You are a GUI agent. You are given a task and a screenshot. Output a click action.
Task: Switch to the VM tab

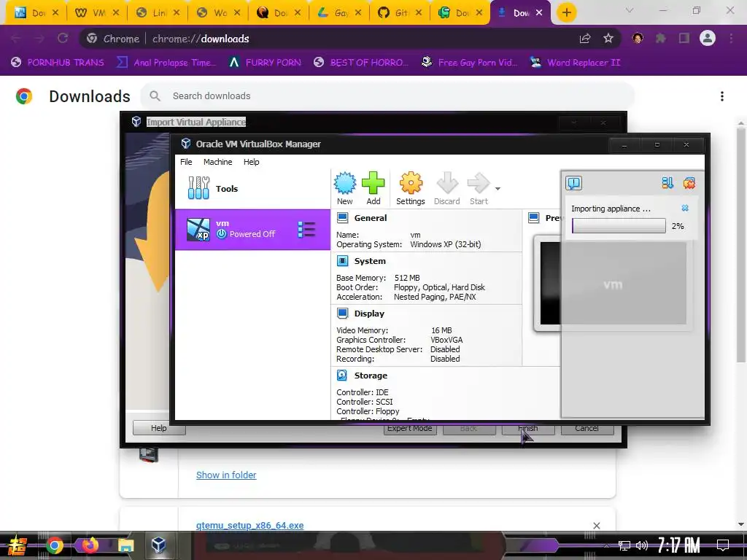pos(97,13)
